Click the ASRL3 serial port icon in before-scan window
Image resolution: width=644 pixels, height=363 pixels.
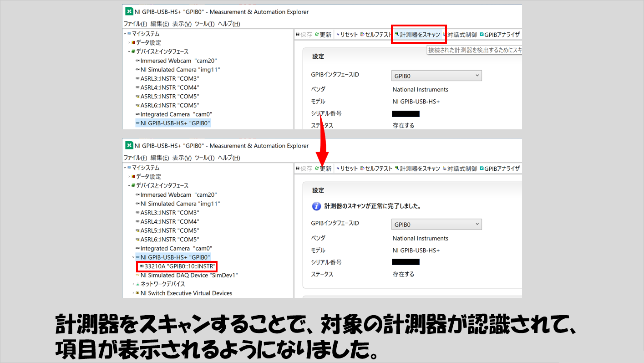[137, 78]
